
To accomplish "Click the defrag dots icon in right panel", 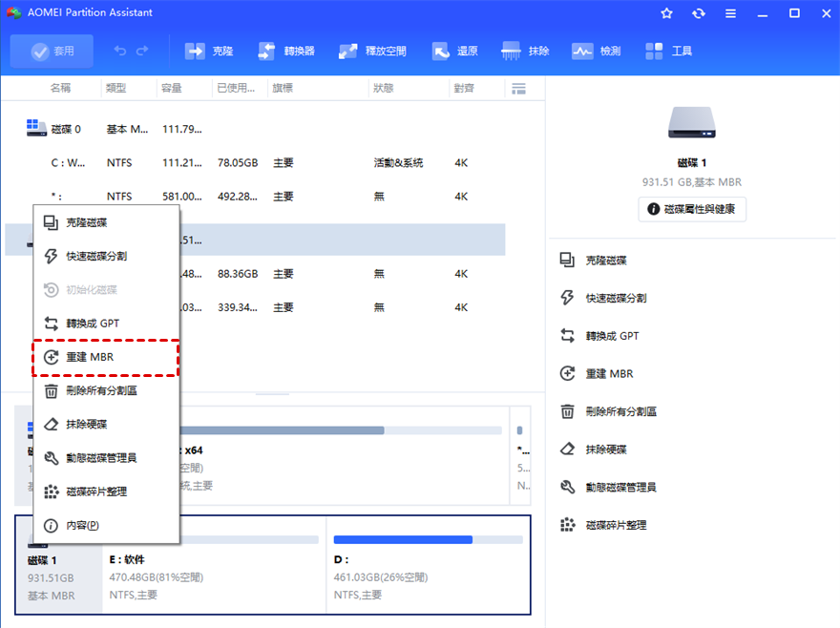I will pos(567,525).
